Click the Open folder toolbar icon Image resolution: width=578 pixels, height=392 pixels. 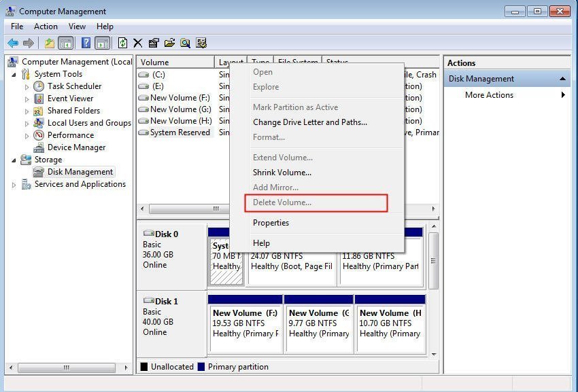pos(169,43)
